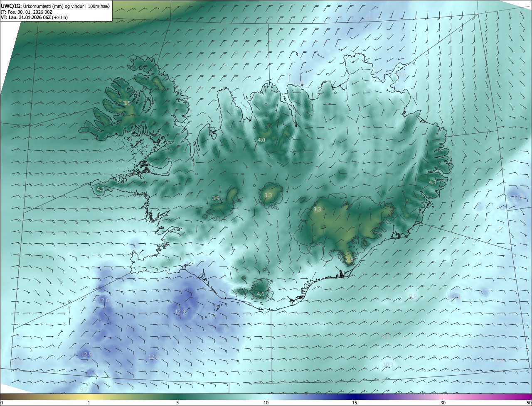Click the 12.2 value label over the ocean
The width and height of the screenshot is (532, 406).
point(153,357)
